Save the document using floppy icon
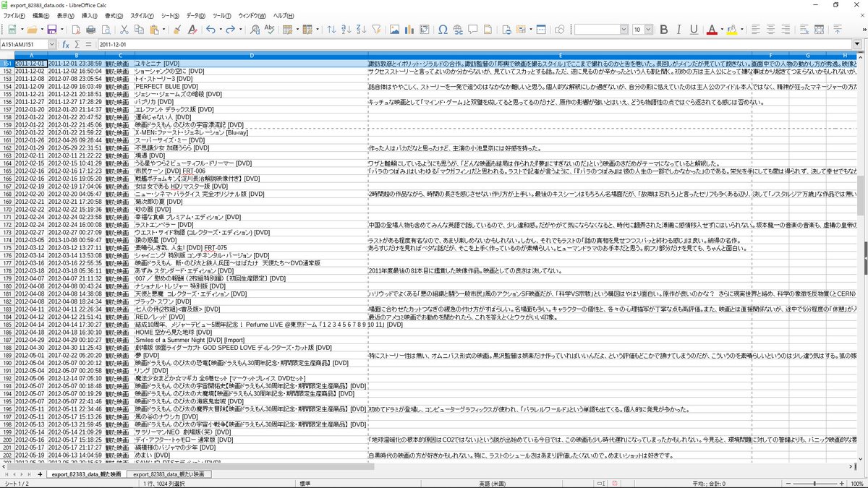 point(51,30)
